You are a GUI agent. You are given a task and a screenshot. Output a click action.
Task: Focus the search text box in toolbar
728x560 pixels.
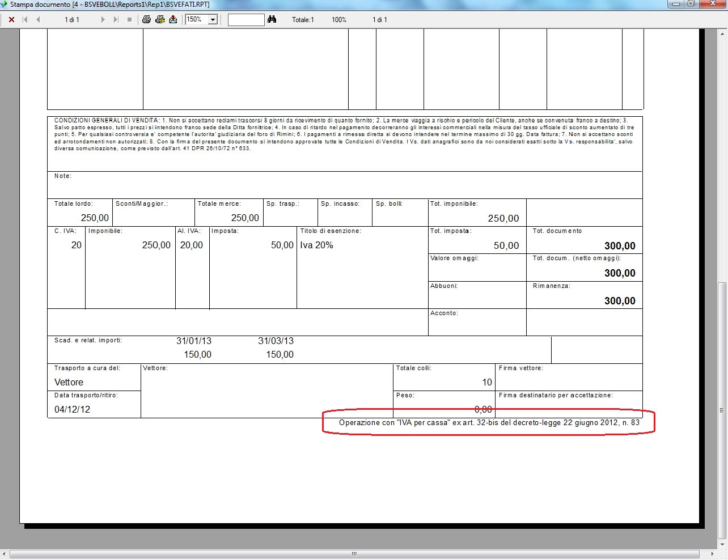click(246, 20)
